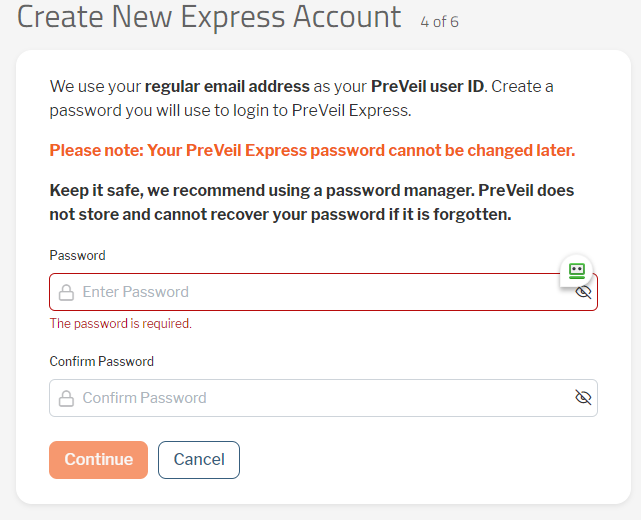Cancel the account creation

click(x=199, y=459)
